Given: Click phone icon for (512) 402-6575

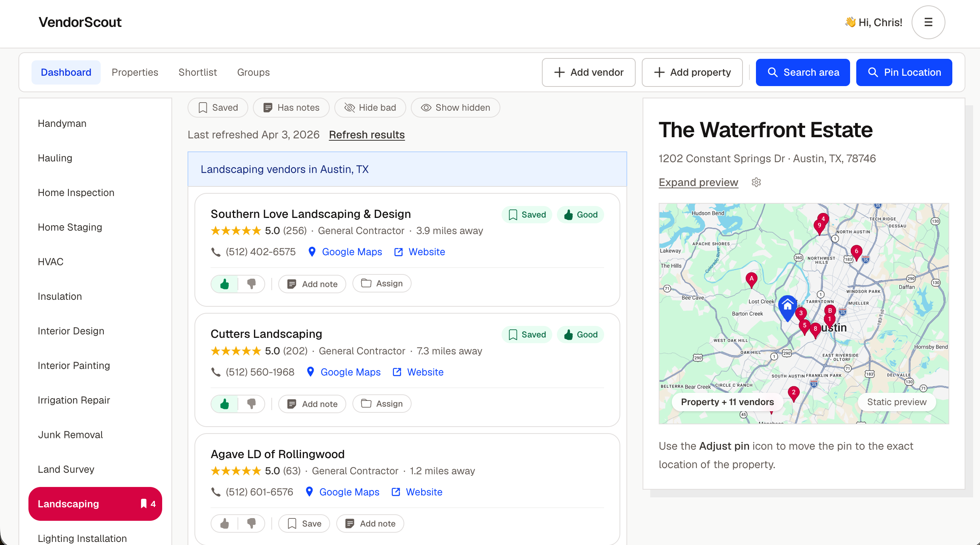Looking at the screenshot, I should point(216,252).
